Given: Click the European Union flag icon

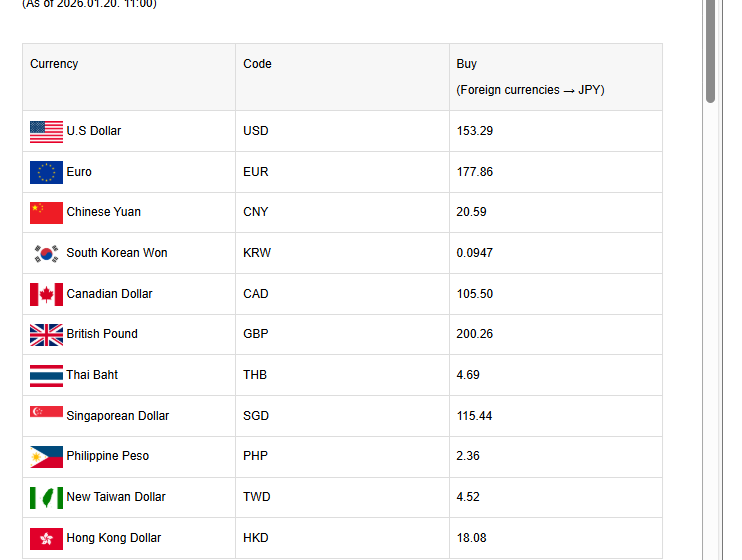Looking at the screenshot, I should click(x=46, y=172).
